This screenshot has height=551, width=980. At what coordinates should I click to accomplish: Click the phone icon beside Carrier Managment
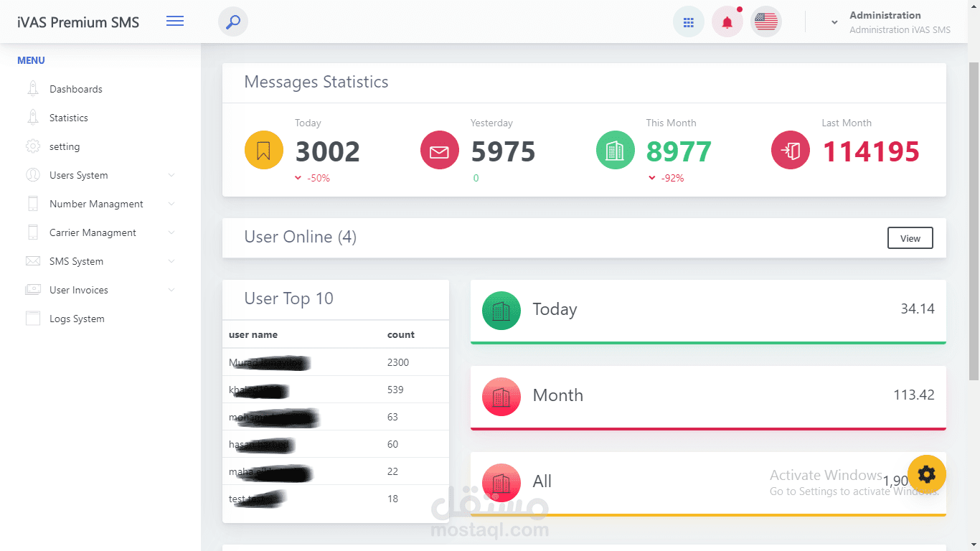[x=33, y=232]
